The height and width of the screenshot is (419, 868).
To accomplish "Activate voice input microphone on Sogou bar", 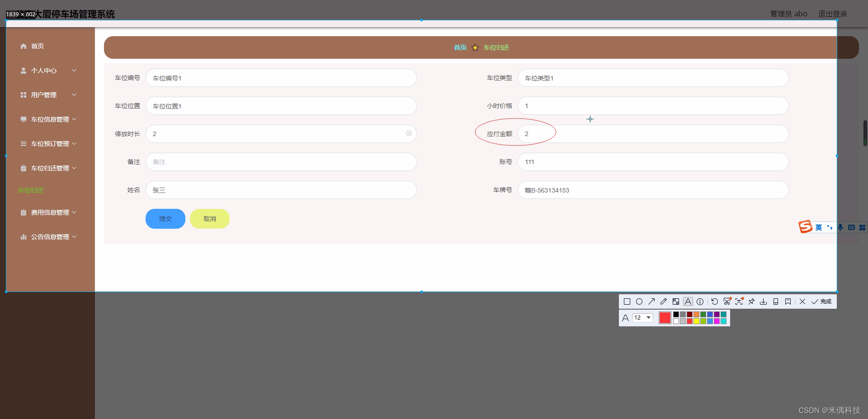I will click(x=840, y=227).
